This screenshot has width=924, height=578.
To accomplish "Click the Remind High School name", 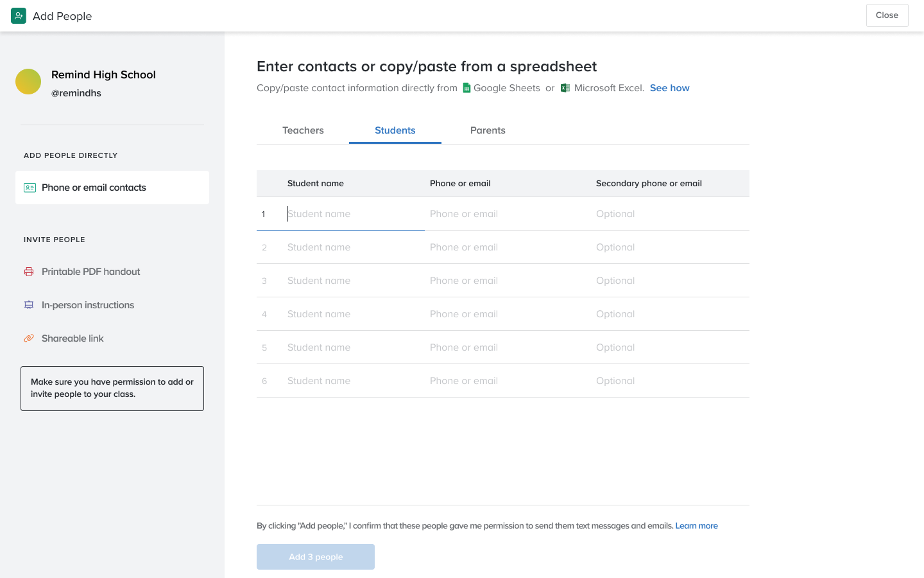I will [x=103, y=74].
